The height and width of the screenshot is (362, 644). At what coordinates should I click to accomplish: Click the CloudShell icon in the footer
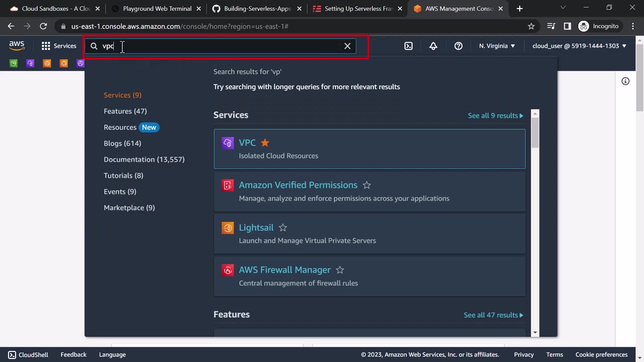[x=12, y=354]
